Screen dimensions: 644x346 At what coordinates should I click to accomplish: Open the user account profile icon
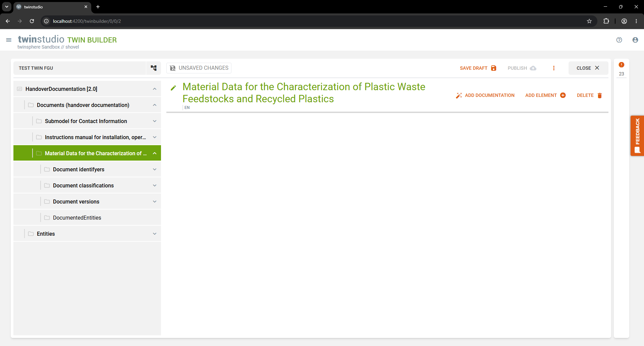tap(635, 40)
